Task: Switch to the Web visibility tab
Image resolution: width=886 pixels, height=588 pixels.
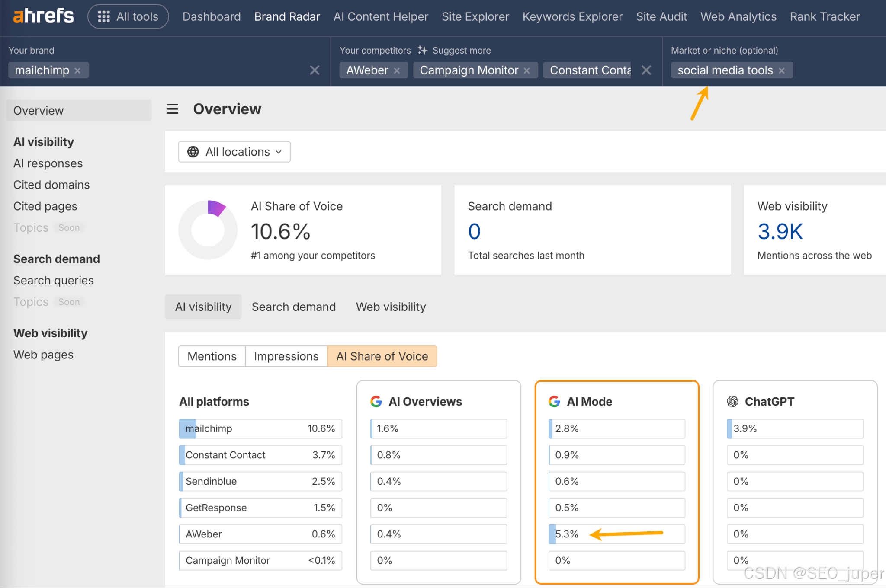Action: tap(391, 307)
